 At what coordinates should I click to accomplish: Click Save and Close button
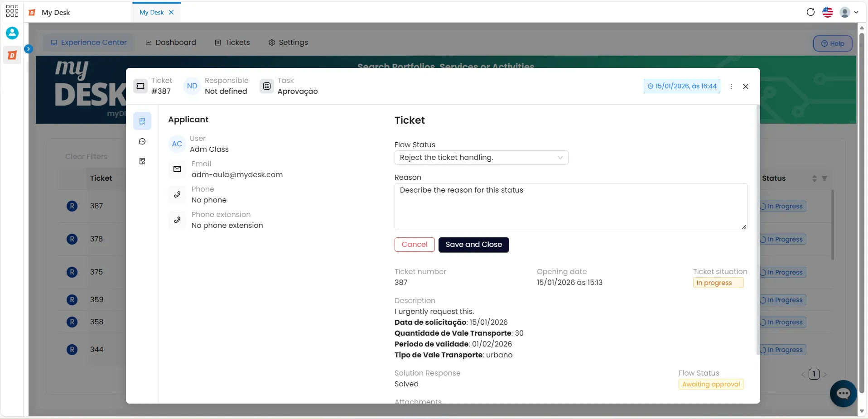coord(473,245)
